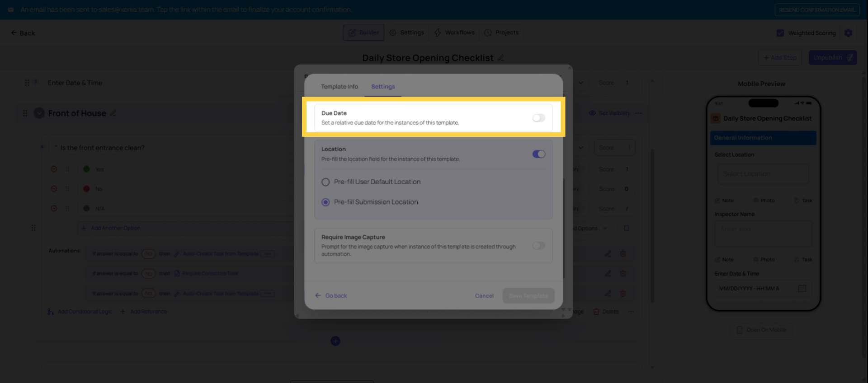This screenshot has width=868, height=383.
Task: Grab the Yes option drag handle
Action: (x=67, y=169)
